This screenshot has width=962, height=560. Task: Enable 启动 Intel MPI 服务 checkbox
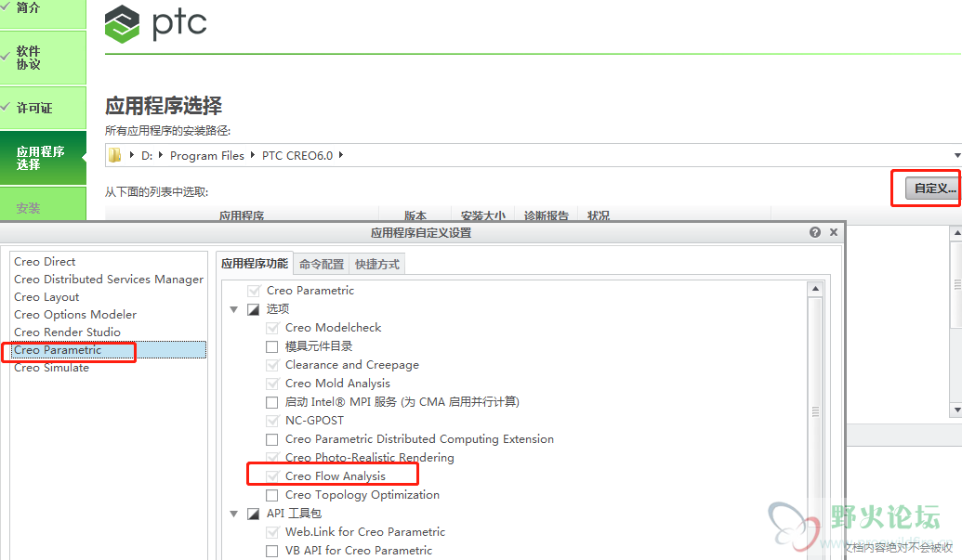pyautogui.click(x=271, y=402)
